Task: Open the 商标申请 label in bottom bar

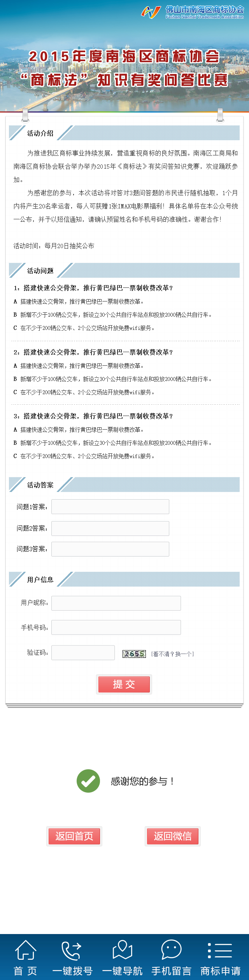Action: click(221, 971)
